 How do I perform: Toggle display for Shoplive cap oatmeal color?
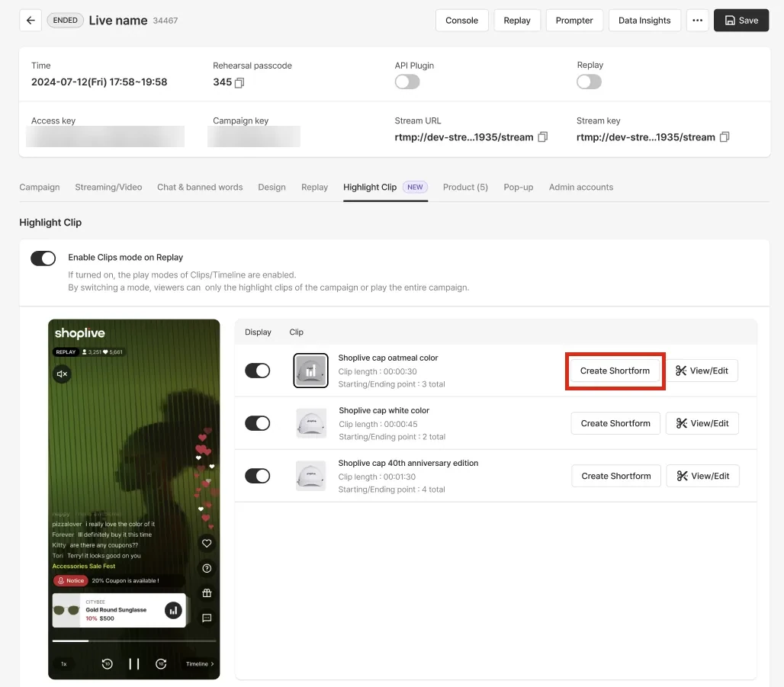258,371
